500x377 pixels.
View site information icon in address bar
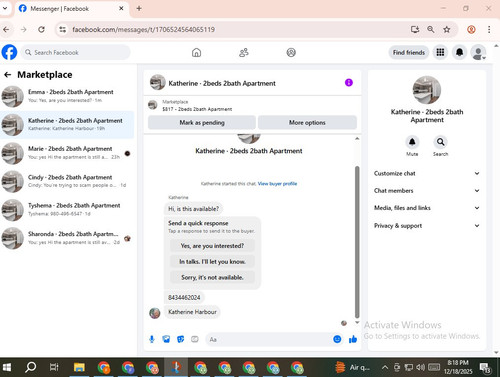(x=63, y=29)
